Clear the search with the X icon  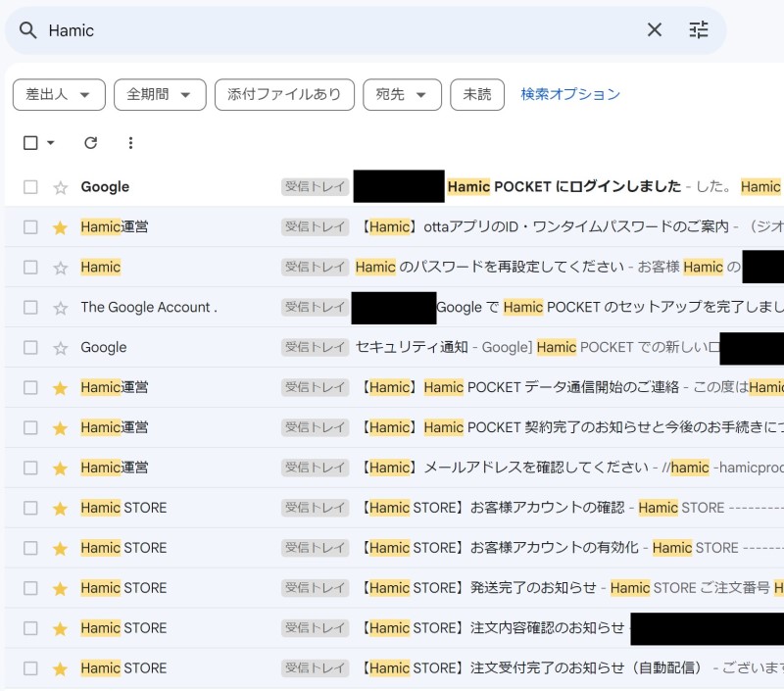tap(654, 30)
